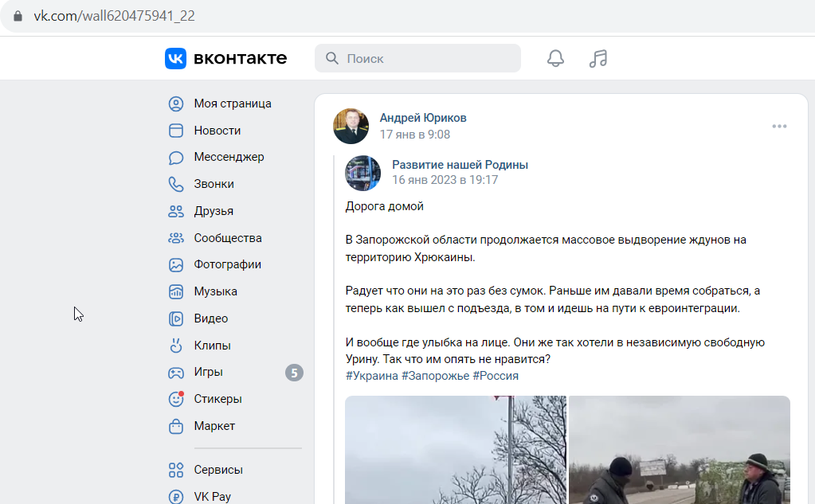Click the Новости sidebar icon
815x504 pixels.
click(x=176, y=131)
